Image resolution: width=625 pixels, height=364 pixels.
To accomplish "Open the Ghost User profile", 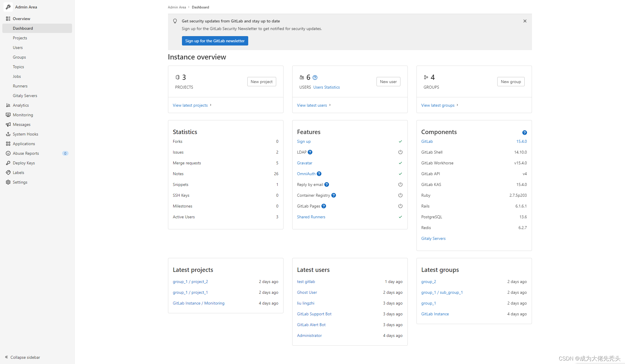I will point(307,292).
